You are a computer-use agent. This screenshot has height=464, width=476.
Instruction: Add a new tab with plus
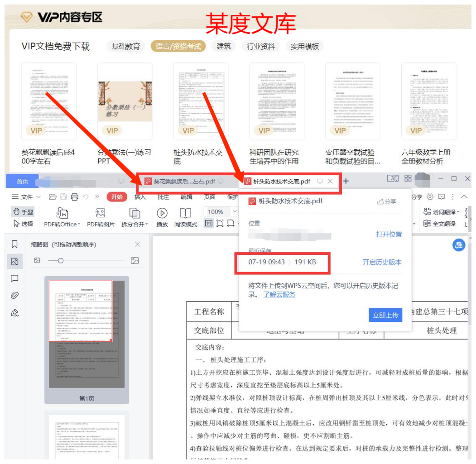click(x=346, y=181)
